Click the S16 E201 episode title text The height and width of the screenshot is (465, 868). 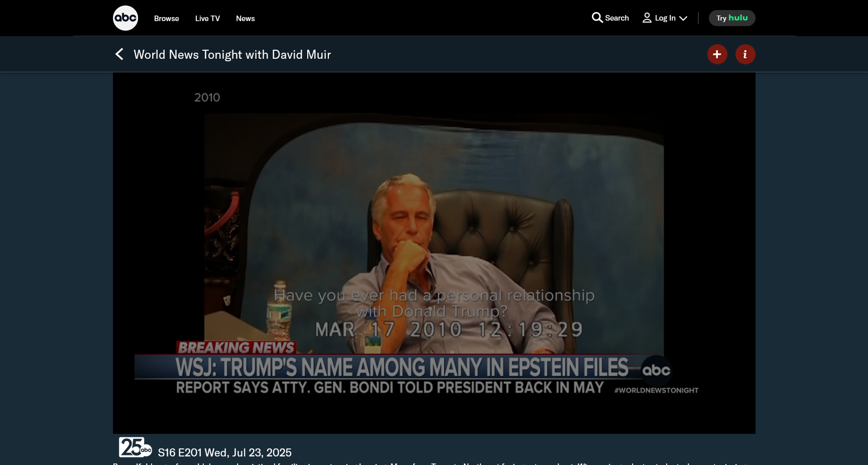pyautogui.click(x=225, y=452)
